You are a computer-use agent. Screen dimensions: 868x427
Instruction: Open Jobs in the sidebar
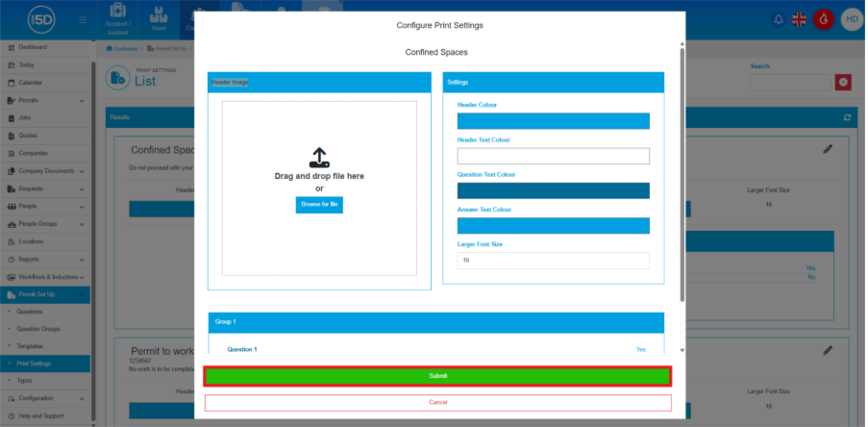[x=45, y=118]
